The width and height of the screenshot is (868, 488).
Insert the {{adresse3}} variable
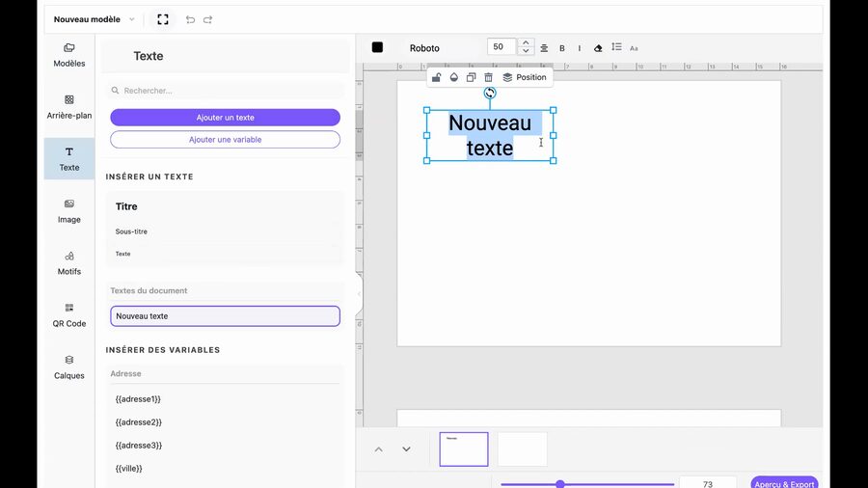[138, 446]
